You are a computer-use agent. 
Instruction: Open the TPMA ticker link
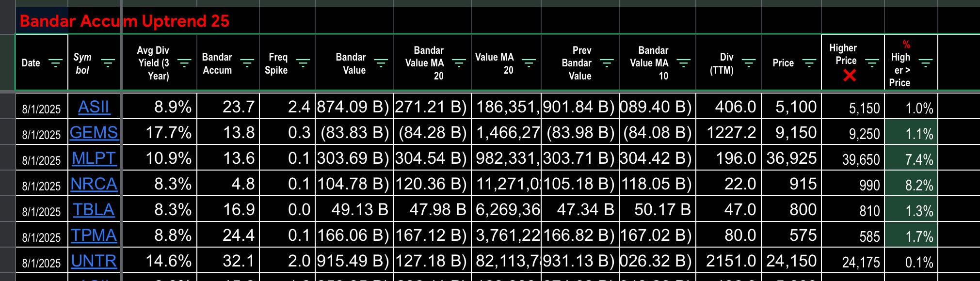[94, 235]
